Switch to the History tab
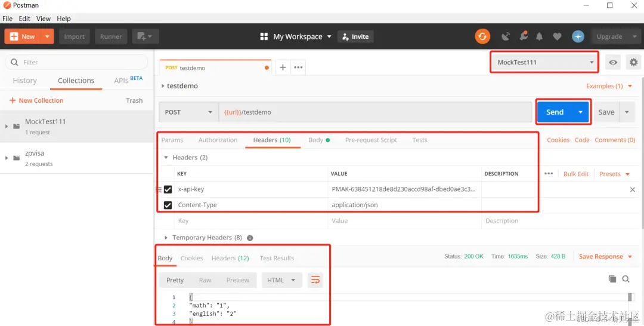The width and height of the screenshot is (644, 326). coord(24,81)
